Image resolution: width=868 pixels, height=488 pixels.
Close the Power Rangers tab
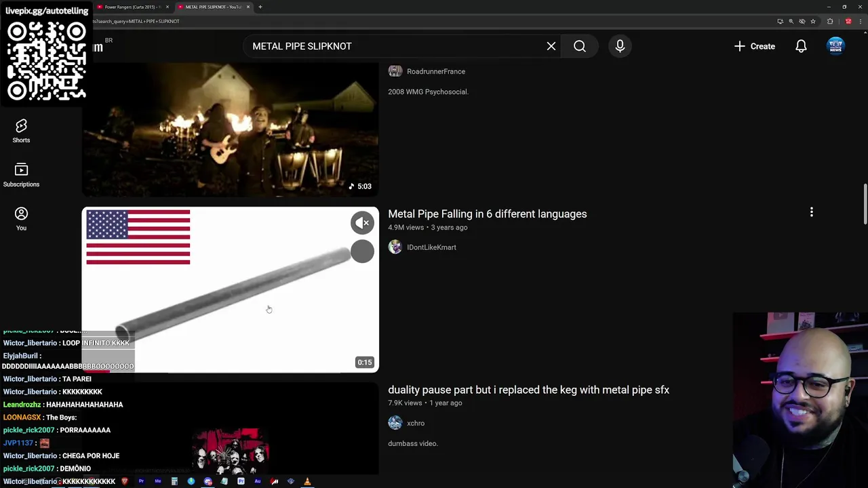[167, 7]
